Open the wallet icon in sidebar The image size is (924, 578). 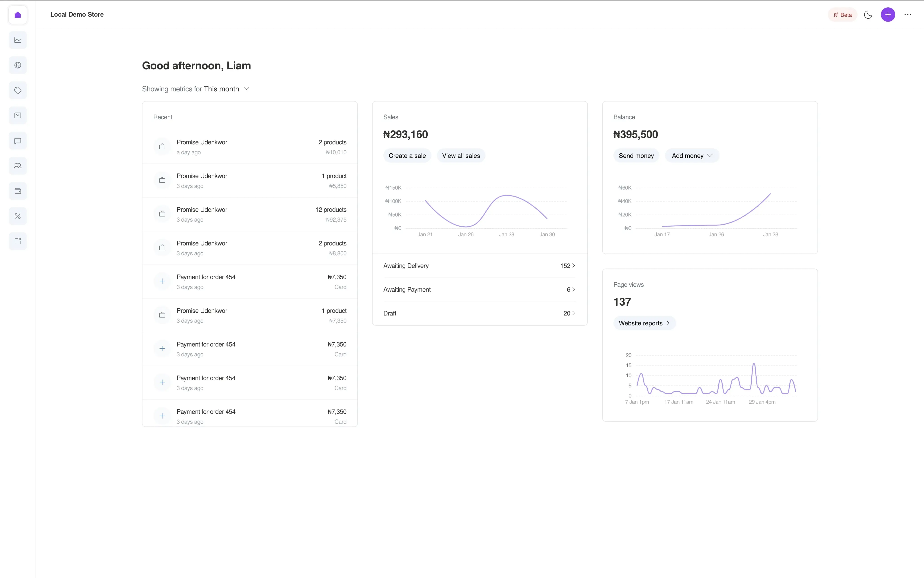(18, 191)
